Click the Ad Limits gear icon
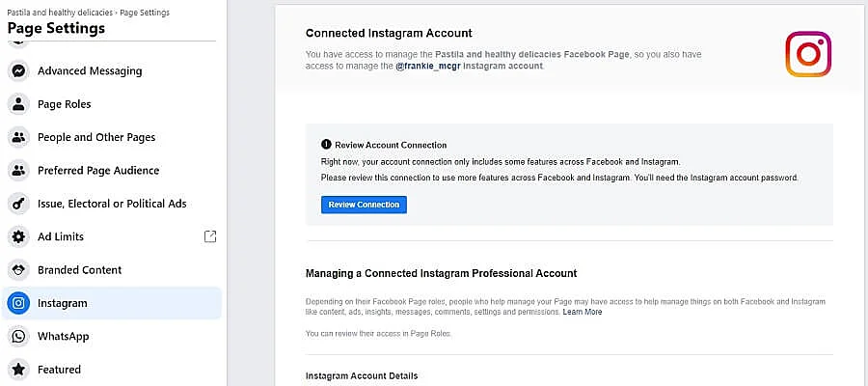The width and height of the screenshot is (868, 386). 17,236
